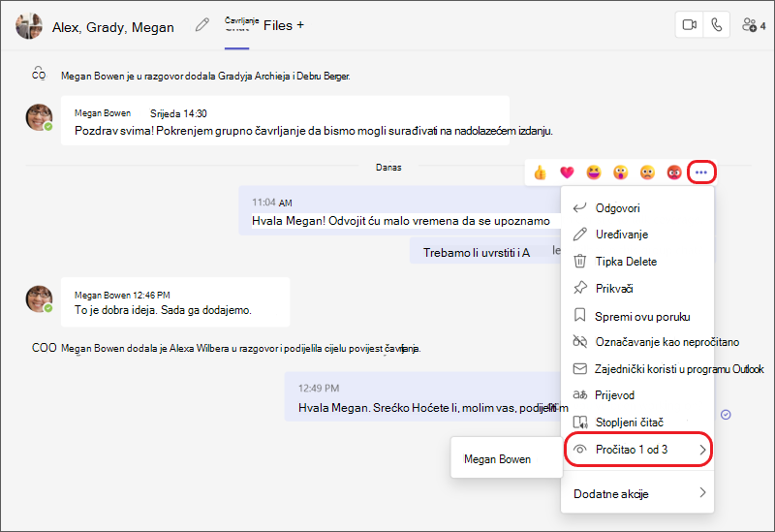React with the red heart emoji
This screenshot has height=532, width=775.
(567, 172)
